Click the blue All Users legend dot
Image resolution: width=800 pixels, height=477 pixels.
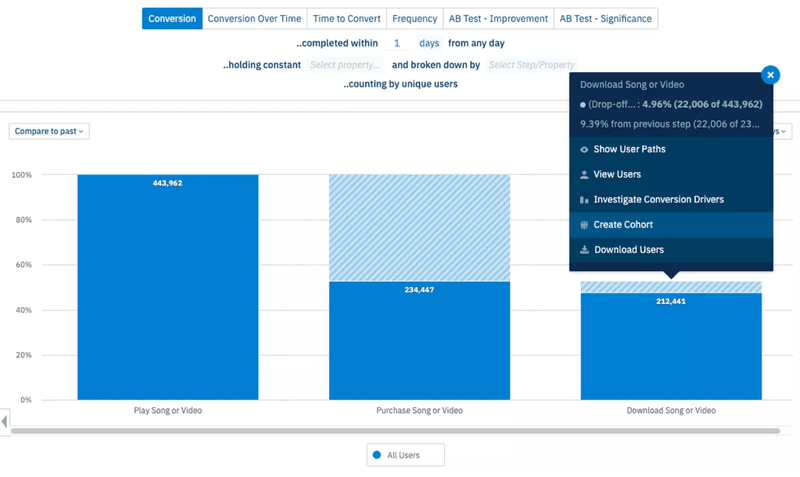coord(377,455)
